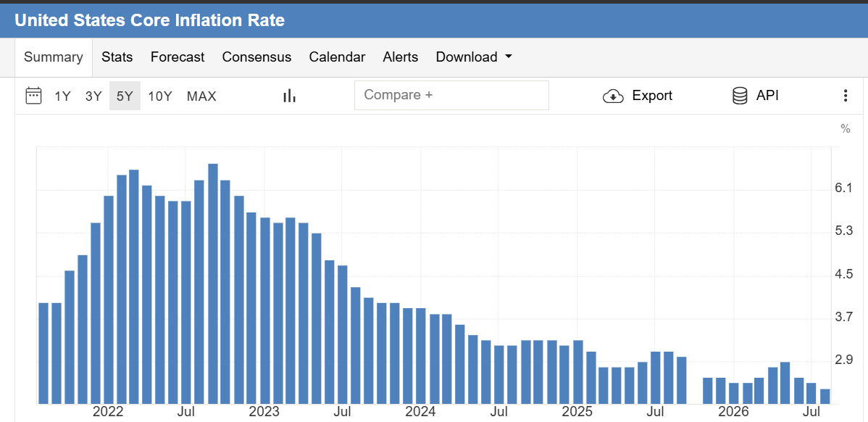868x422 pixels.
Task: Click the 6.1 y-axis value
Action: click(843, 189)
